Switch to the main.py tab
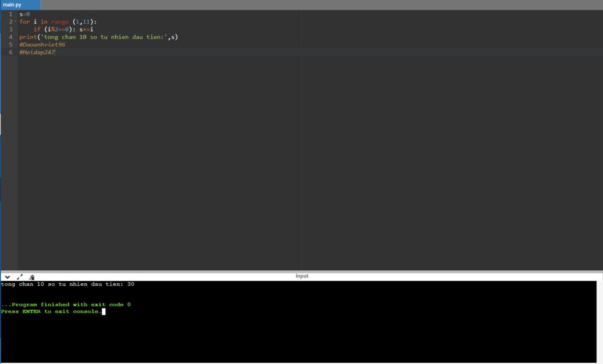 [20, 5]
